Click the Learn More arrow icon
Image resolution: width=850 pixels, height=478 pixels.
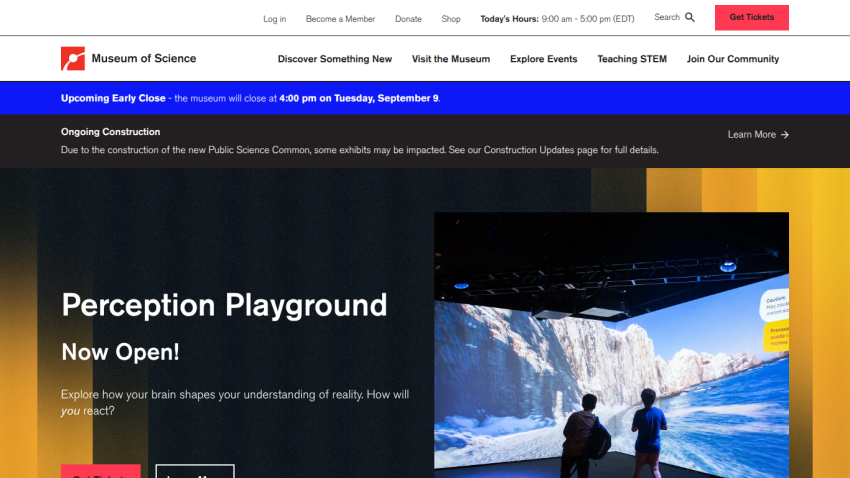[x=784, y=134]
